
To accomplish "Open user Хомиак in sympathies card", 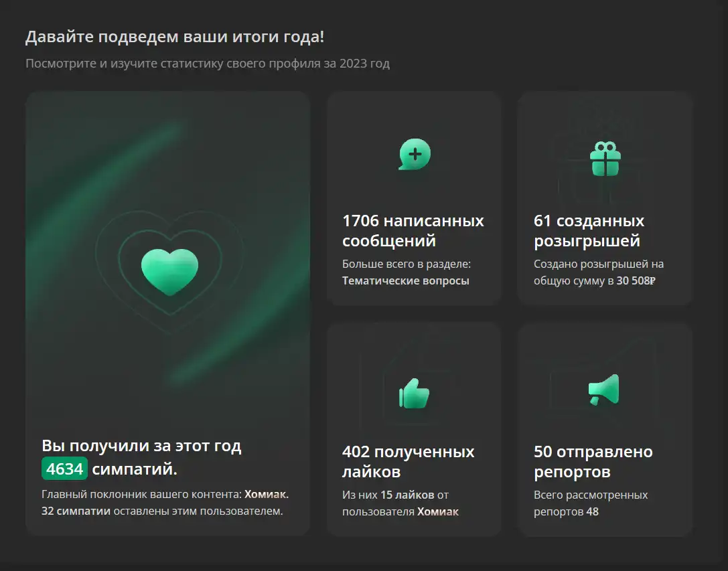I will pos(267,495).
